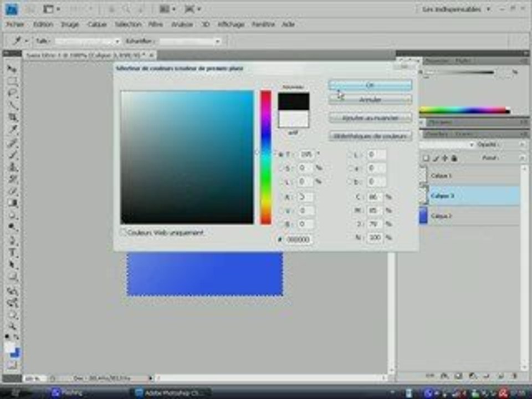The height and width of the screenshot is (399, 532).
Task: Open the arrange documents dropdown
Action: (168, 9)
